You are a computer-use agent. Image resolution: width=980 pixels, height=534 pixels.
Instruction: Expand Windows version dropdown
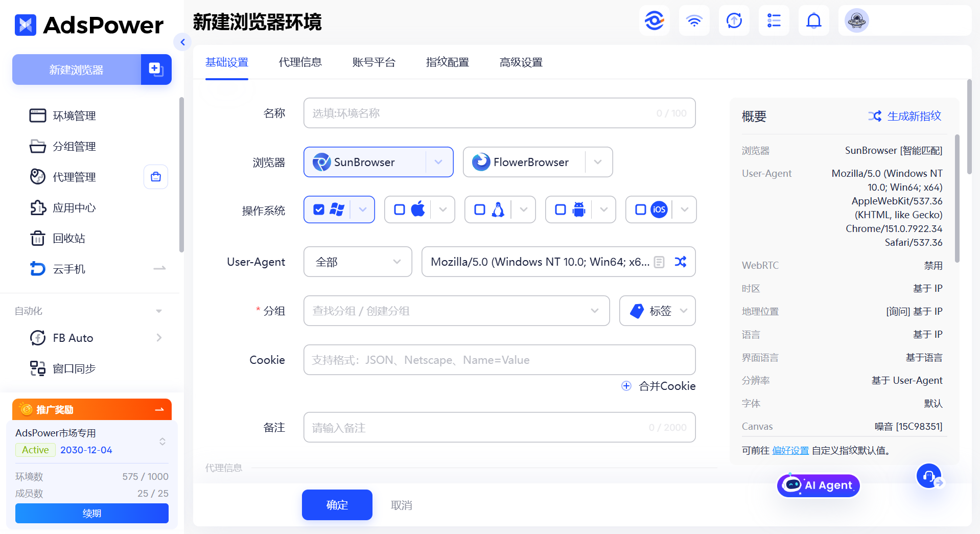[x=363, y=210]
